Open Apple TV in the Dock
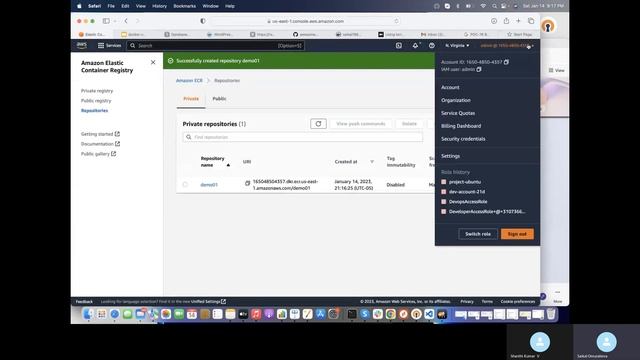The height and width of the screenshot is (360, 640). (x=243, y=314)
